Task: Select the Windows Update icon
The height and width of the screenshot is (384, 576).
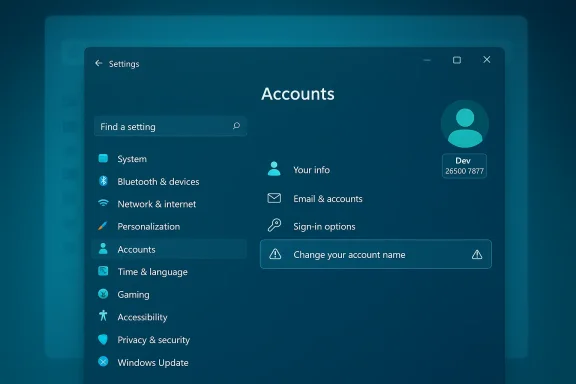Action: [x=103, y=362]
